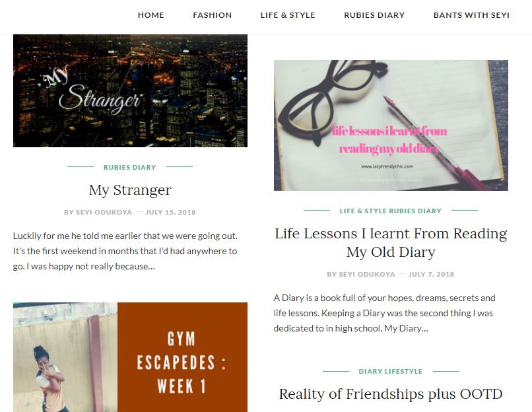The width and height of the screenshot is (532, 412).
Task: Open the LIFE & STYLE category above the diary post
Action: (364, 211)
